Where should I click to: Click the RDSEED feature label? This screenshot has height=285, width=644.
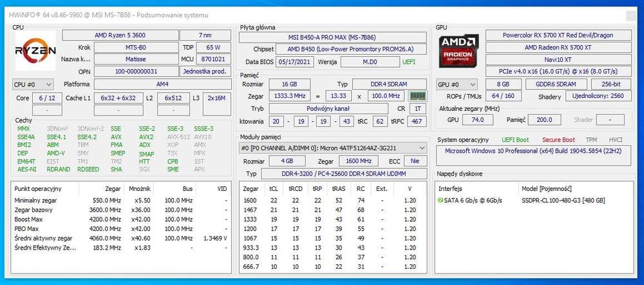tap(88, 169)
